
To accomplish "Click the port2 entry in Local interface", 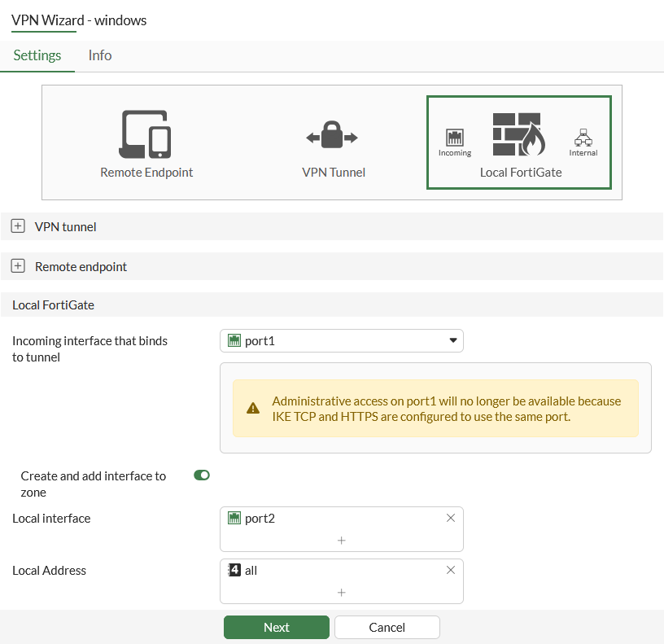I will tap(260, 518).
